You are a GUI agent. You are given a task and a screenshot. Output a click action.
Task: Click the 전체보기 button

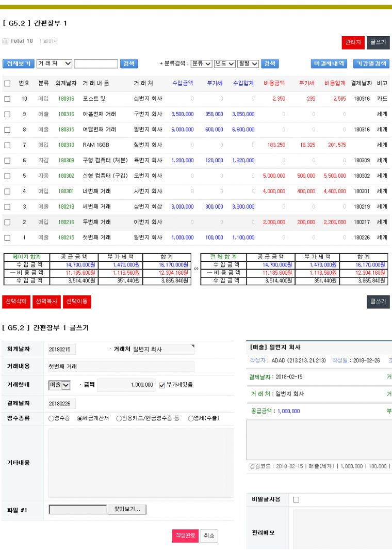point(18,64)
